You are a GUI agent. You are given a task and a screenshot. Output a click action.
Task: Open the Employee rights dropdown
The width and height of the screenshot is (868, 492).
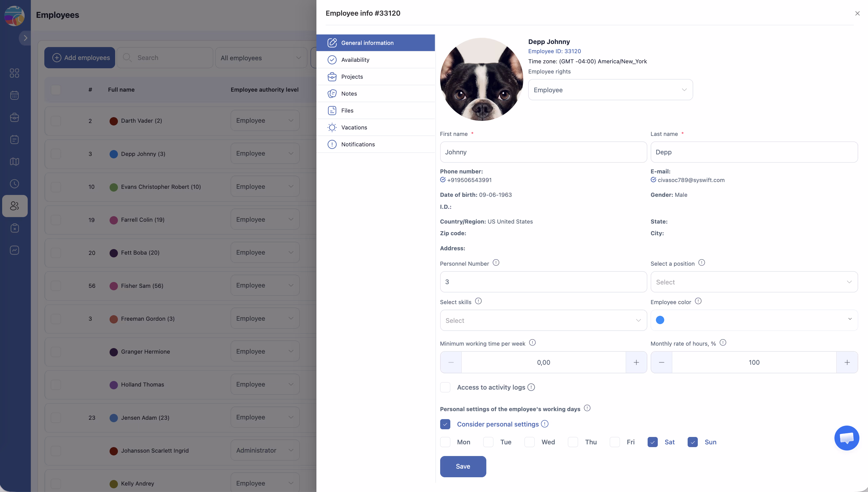[610, 90]
